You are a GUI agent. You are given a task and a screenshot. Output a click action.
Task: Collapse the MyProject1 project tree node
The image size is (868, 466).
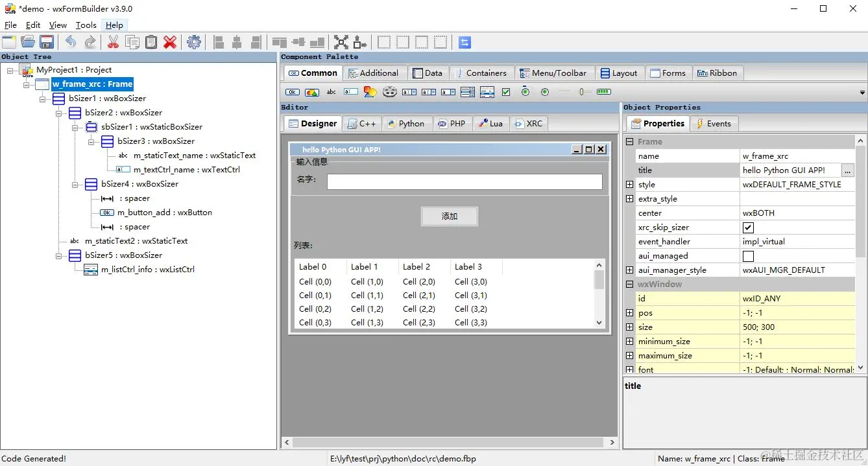pos(10,70)
